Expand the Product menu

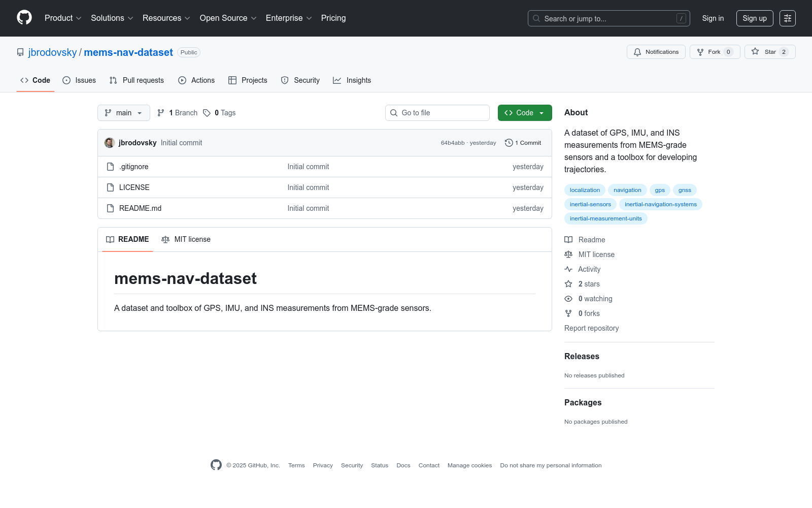pyautogui.click(x=63, y=18)
